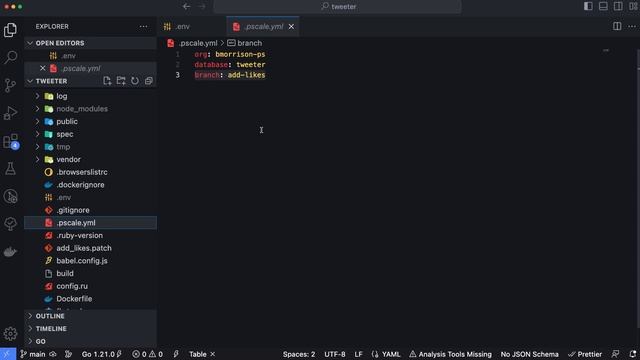
Task: Collapse all folders in explorer
Action: pyautogui.click(x=149, y=81)
